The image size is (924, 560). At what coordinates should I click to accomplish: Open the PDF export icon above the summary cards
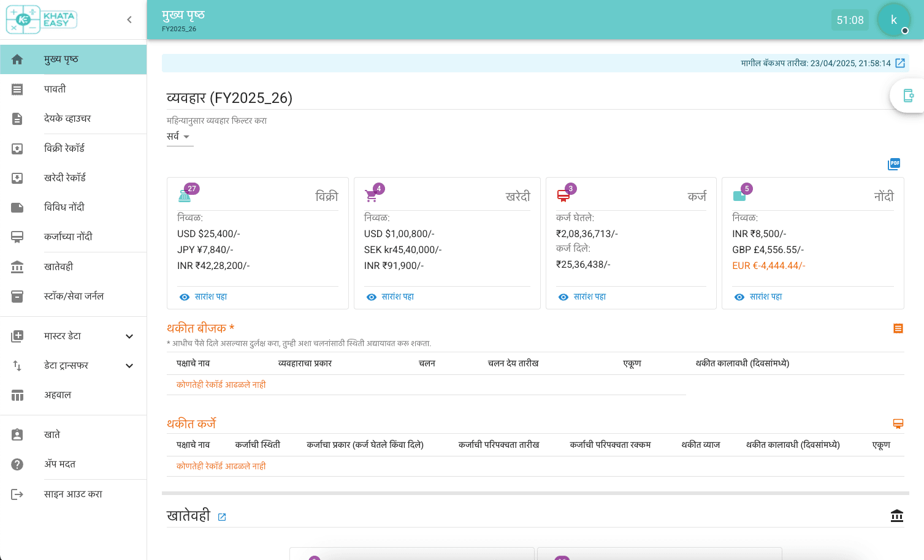point(894,164)
